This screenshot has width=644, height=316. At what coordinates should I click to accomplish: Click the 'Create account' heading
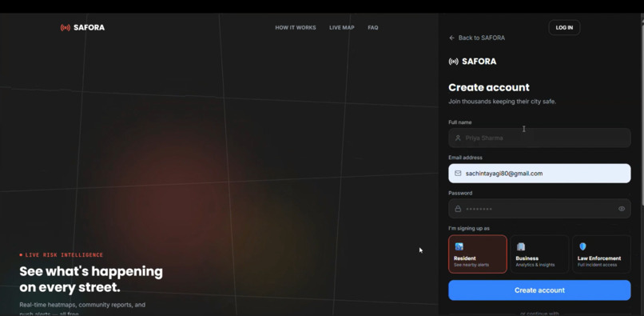[489, 87]
